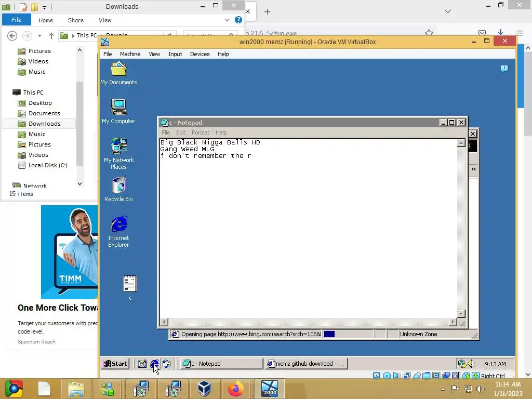Click VirtualBox optical drive indicator
This screenshot has width=532, height=399.
[387, 376]
